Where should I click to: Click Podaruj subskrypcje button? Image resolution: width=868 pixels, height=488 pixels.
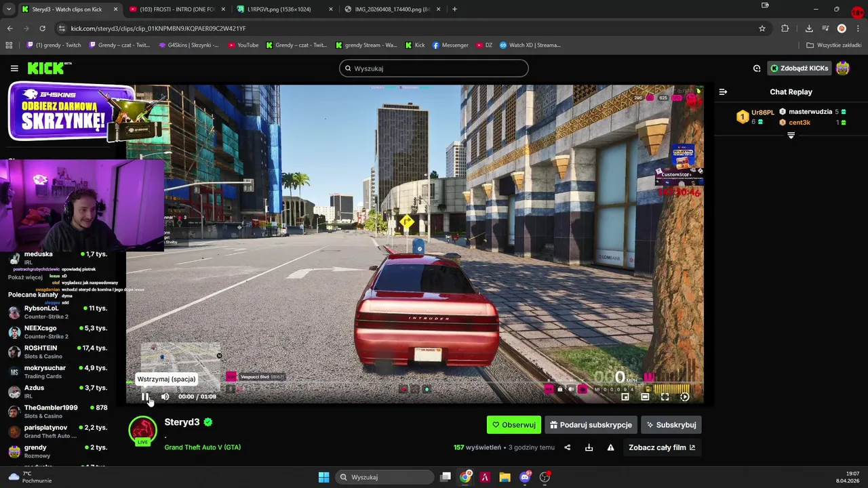coord(591,425)
